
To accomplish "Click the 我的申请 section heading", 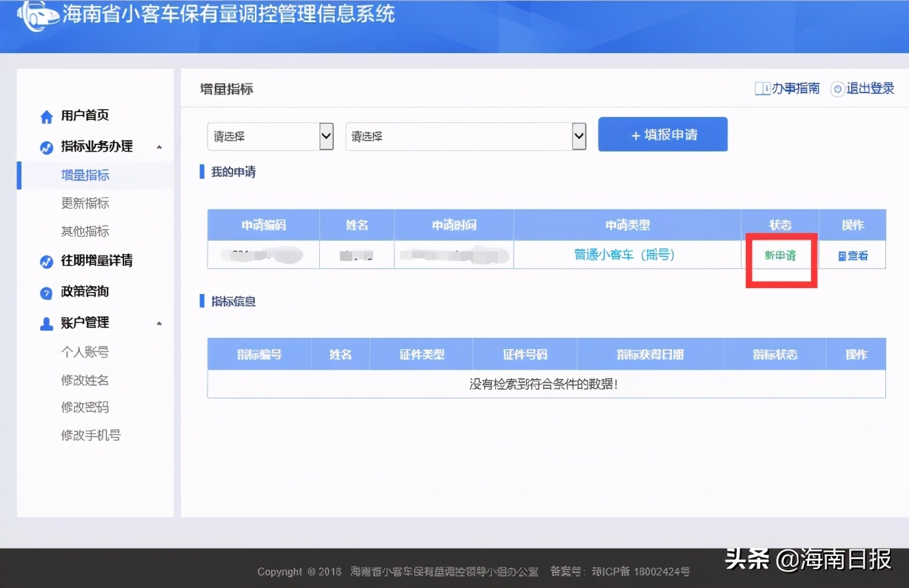I will click(233, 172).
